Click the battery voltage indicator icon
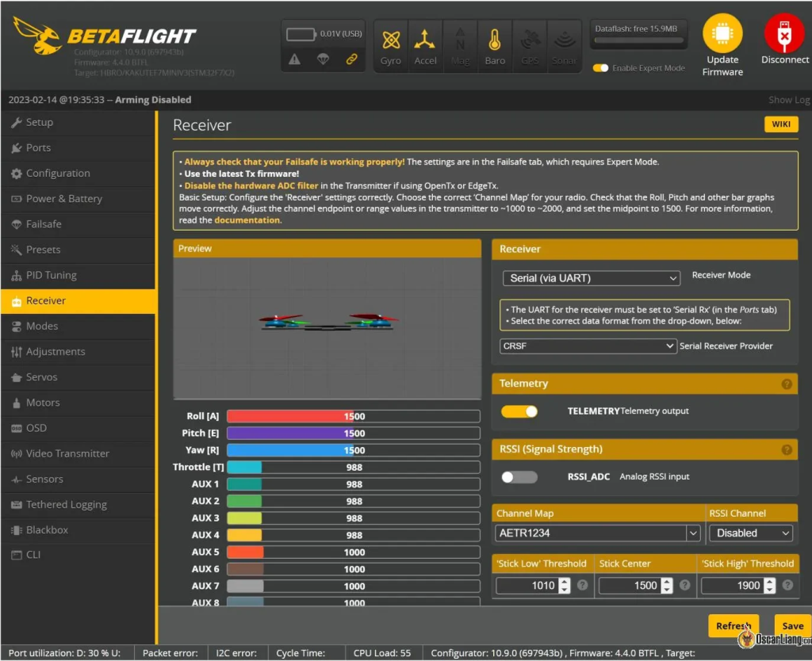The image size is (812, 661). tap(301, 34)
